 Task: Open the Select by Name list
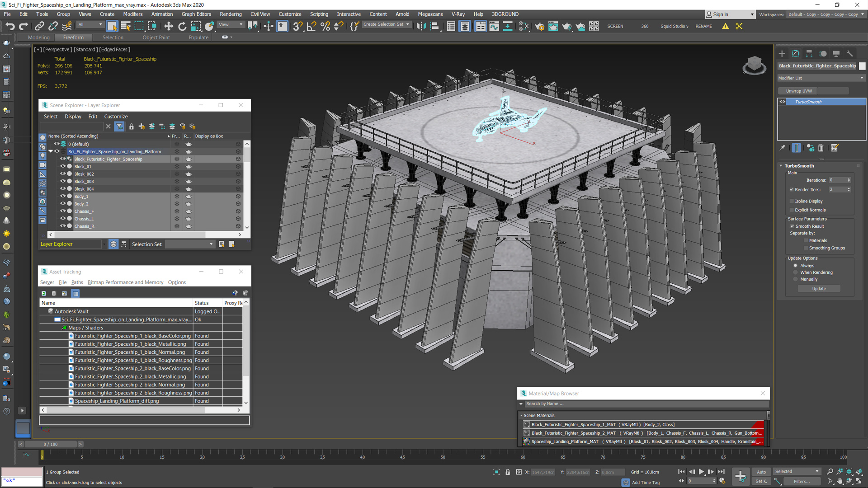coord(126,26)
